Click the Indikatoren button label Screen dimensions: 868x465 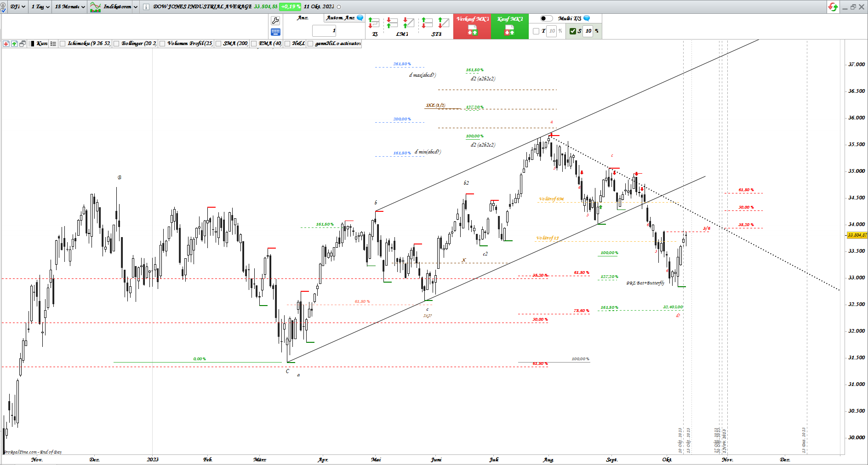(x=117, y=7)
